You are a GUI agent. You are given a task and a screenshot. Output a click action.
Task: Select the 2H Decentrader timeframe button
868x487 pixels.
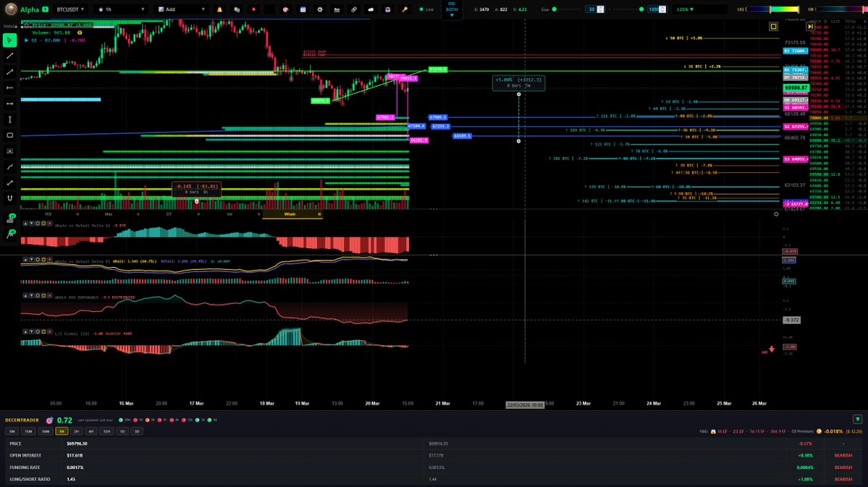coord(77,431)
